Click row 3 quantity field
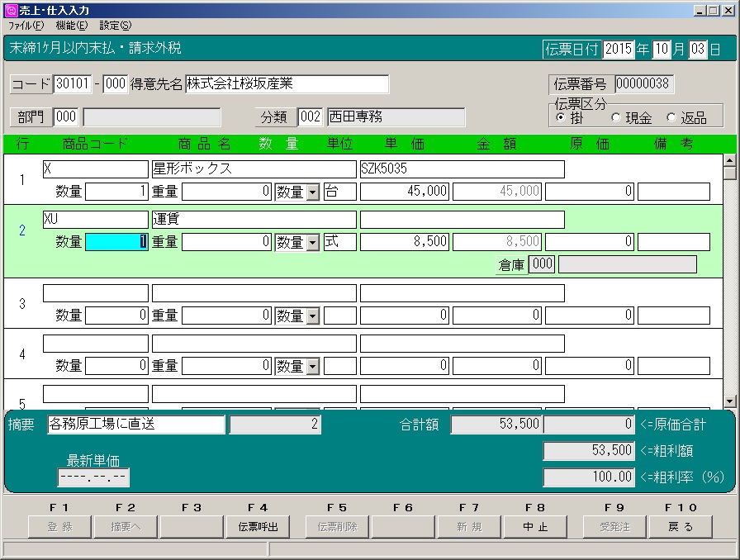 (x=116, y=316)
